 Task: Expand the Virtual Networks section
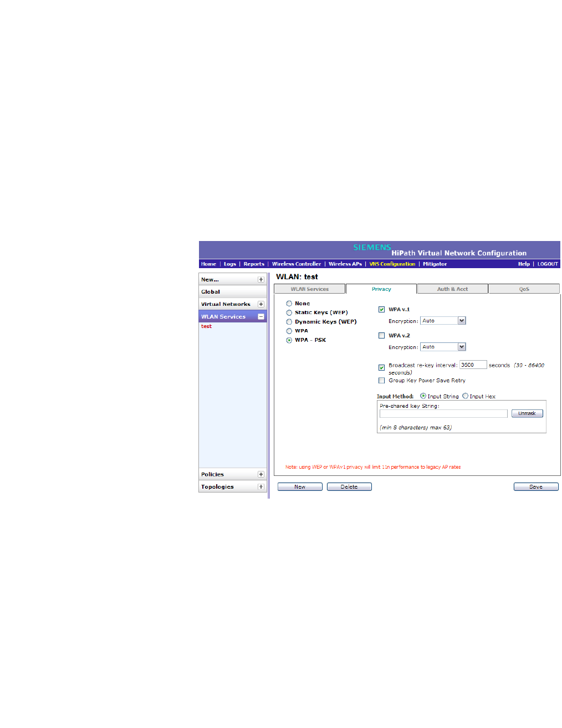[261, 304]
